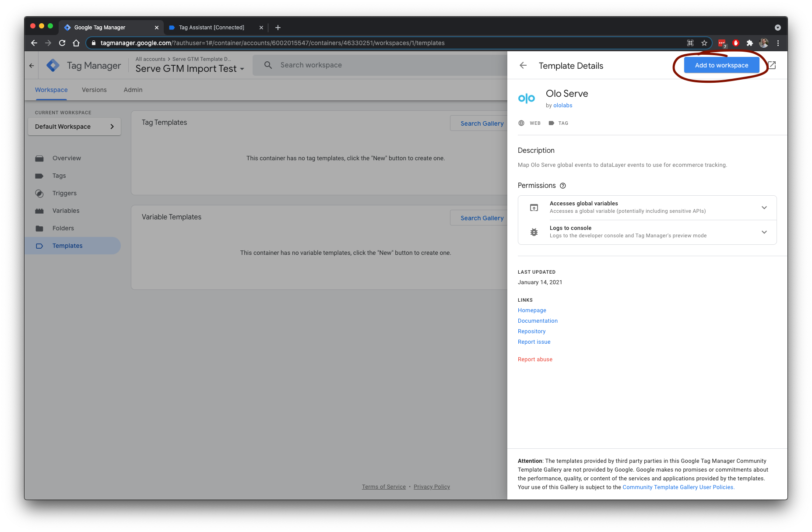Switch to the Versions tab
The width and height of the screenshot is (812, 532).
[x=94, y=90]
